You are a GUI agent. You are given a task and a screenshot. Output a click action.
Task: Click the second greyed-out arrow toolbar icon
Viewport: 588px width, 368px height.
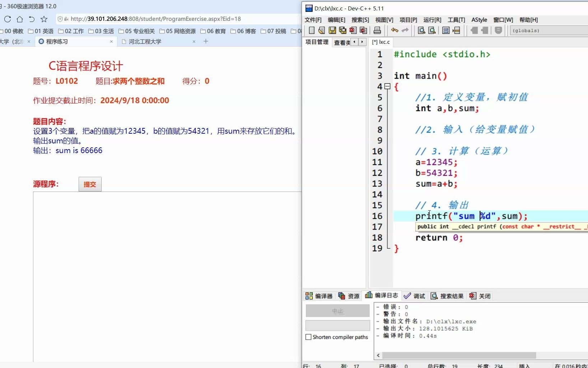coord(485,31)
